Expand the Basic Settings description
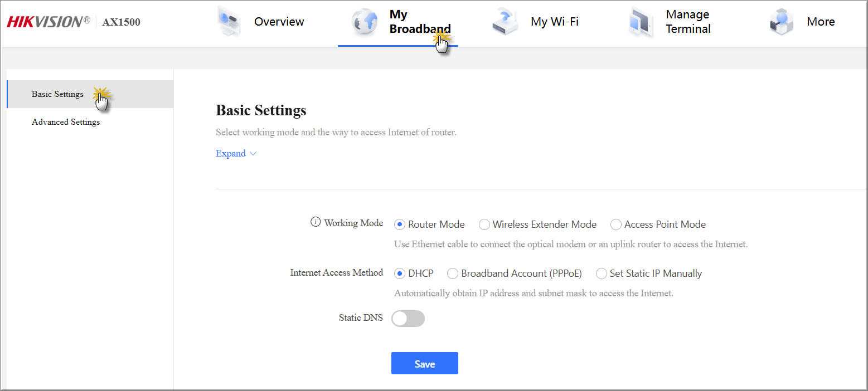868x391 pixels. click(231, 154)
